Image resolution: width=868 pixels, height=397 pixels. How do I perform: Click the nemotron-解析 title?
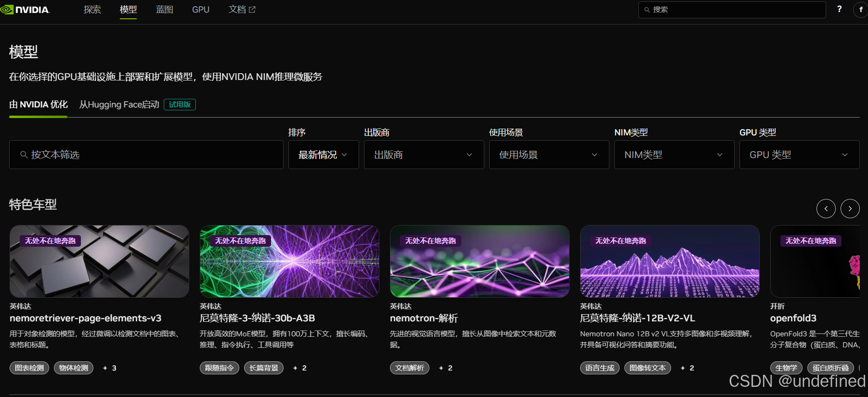(x=424, y=318)
